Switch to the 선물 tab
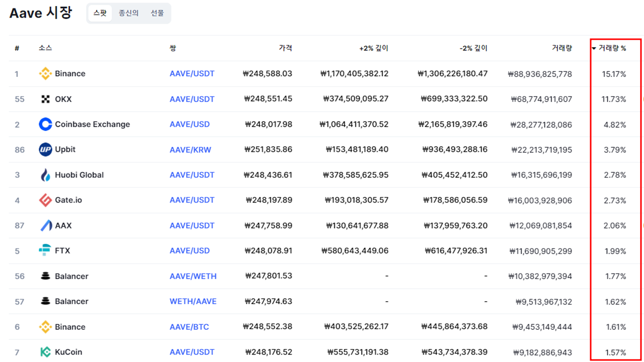The height and width of the screenshot is (362, 644). 157,13
